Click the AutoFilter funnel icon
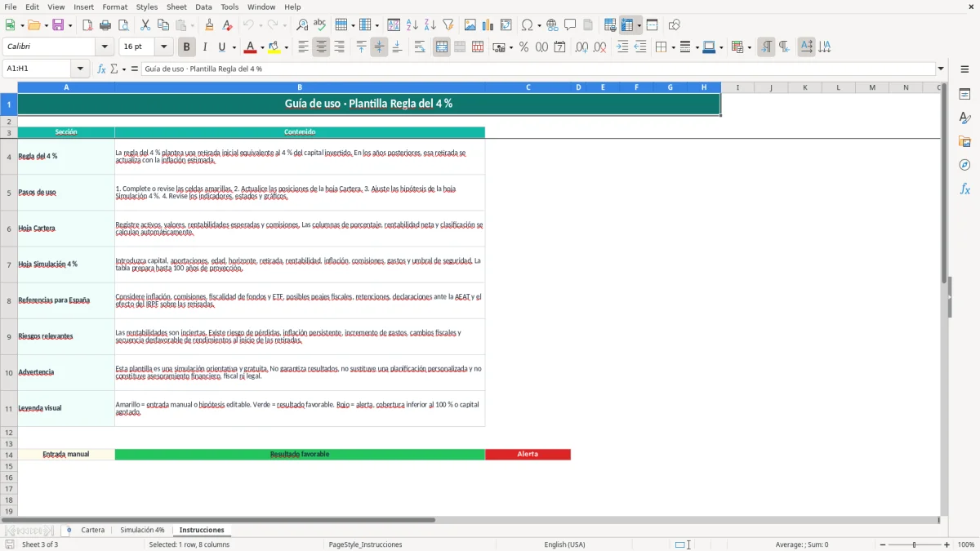This screenshot has height=551, width=980. [x=448, y=25]
